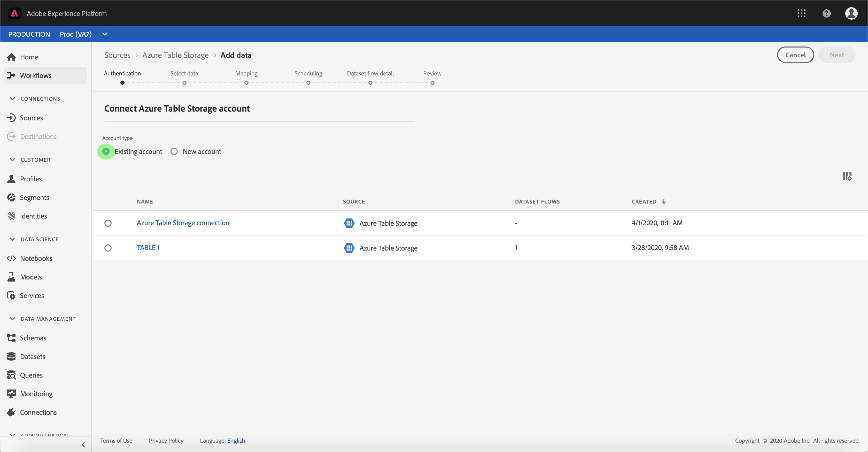Open the TABLE 1 account link
Image resolution: width=868 pixels, height=452 pixels.
148,248
